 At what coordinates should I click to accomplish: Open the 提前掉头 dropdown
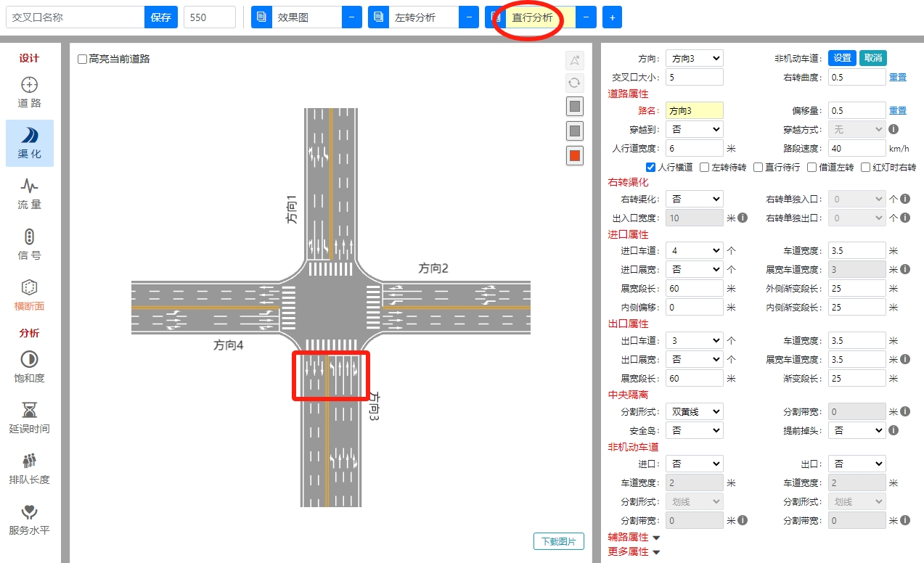[x=856, y=430]
